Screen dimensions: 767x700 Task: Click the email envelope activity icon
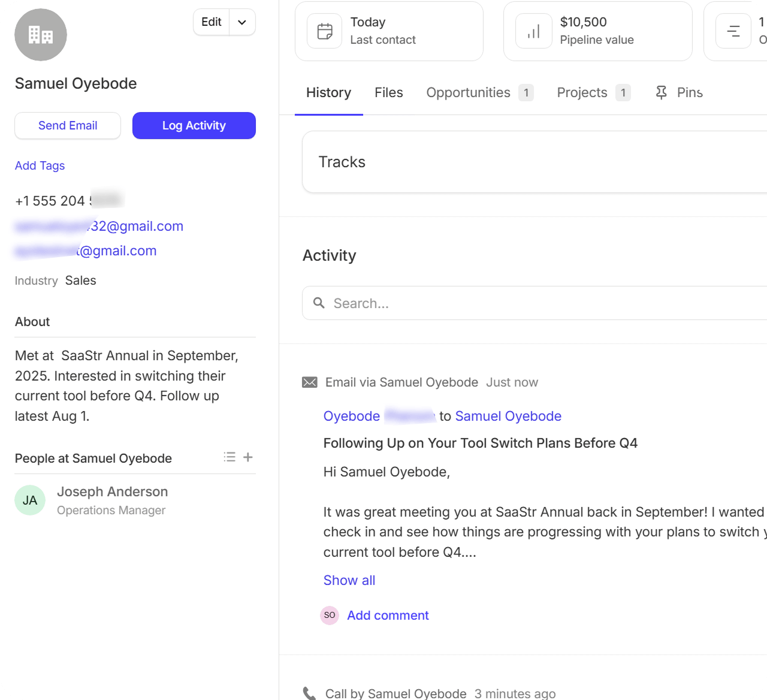pos(310,382)
